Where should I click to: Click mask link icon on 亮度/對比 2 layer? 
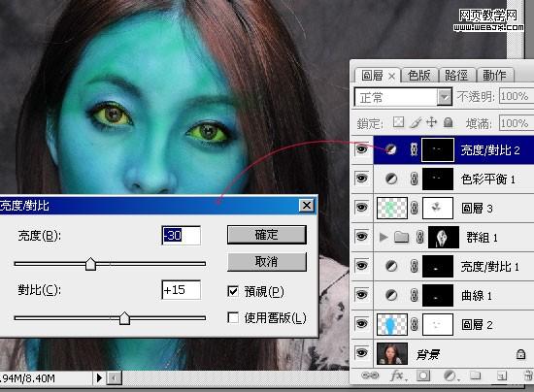point(414,149)
